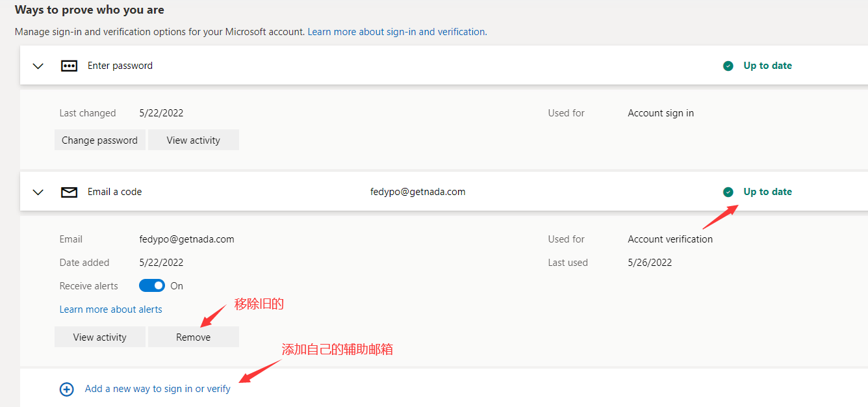
Task: Click the envelope icon for Email a code
Action: click(x=69, y=192)
